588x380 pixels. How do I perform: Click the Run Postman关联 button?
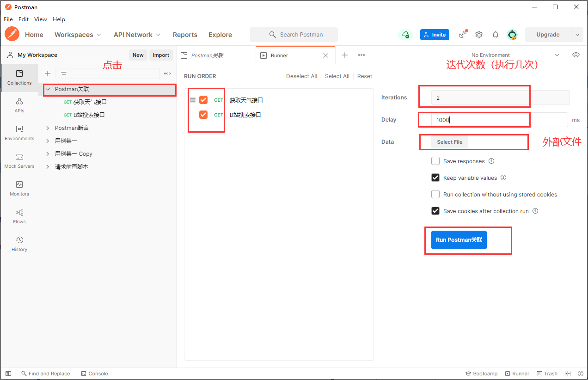[x=459, y=240]
